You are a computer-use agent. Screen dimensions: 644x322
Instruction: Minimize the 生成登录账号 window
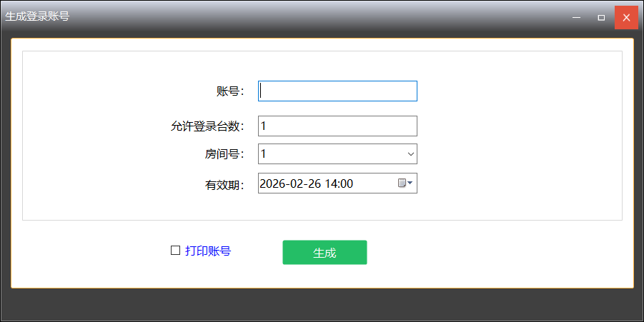pos(576,17)
